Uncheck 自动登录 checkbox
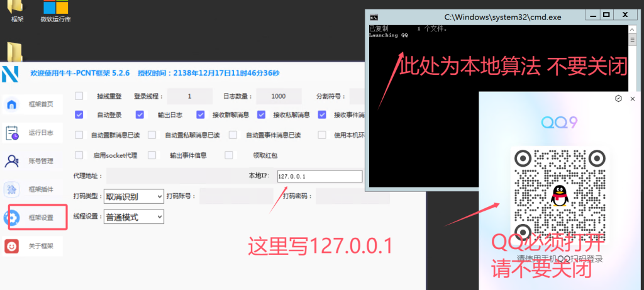Screen dimensions: 644x290 coord(79,114)
